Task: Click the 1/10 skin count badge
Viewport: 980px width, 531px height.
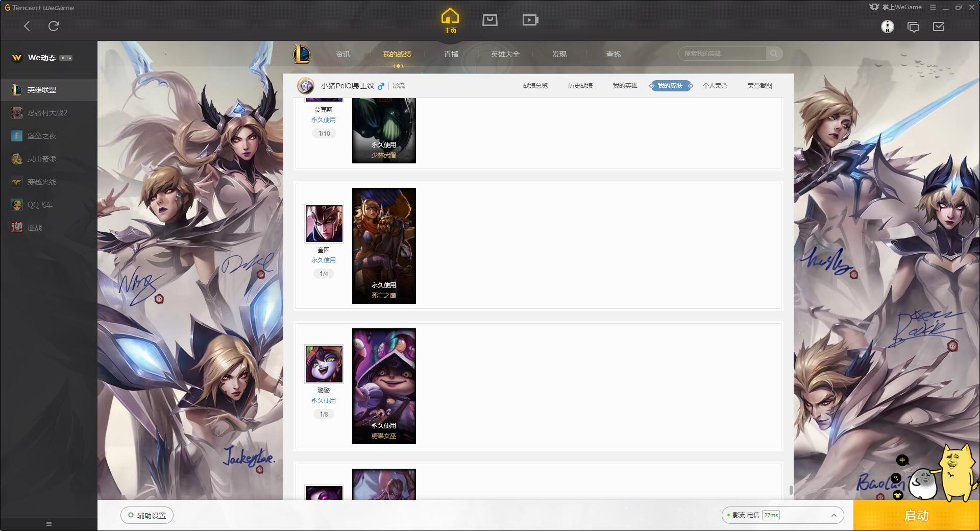Action: point(324,133)
